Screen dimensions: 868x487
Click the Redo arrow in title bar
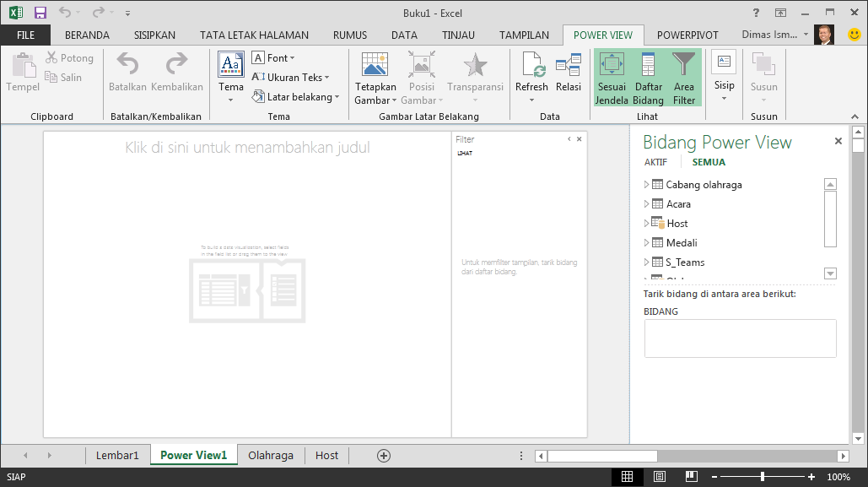[99, 12]
